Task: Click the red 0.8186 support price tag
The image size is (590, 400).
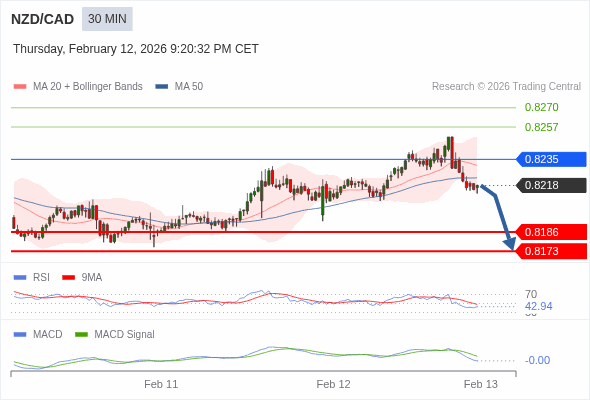Action: tap(551, 232)
